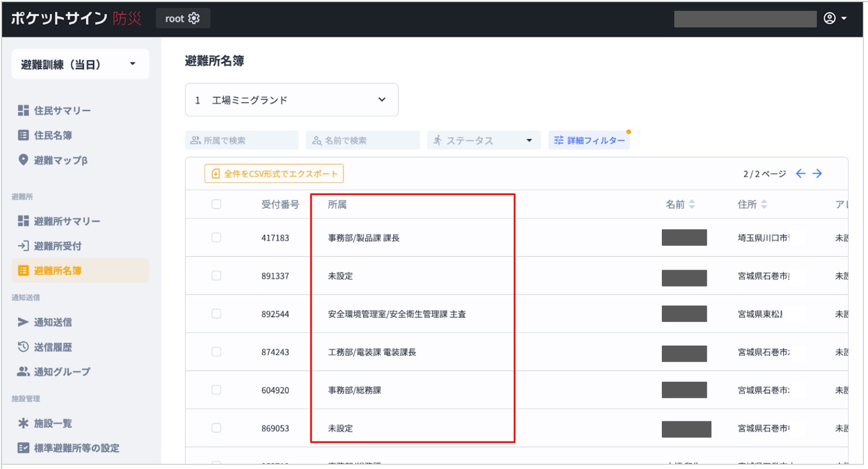Click the root settings gear icon
The height and width of the screenshot is (469, 868).
[194, 19]
